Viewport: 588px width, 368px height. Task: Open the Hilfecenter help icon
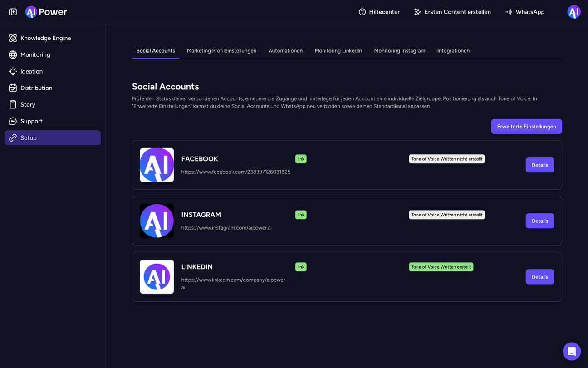[362, 12]
